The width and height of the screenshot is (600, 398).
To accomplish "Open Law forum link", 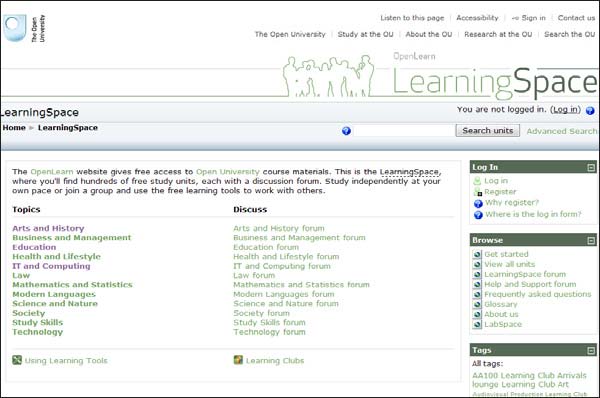I will point(254,276).
